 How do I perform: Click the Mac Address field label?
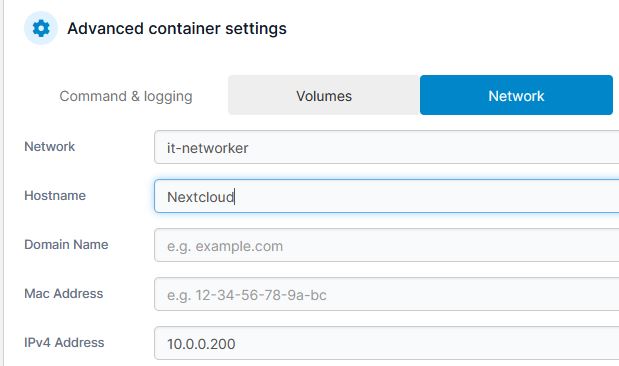click(x=64, y=293)
